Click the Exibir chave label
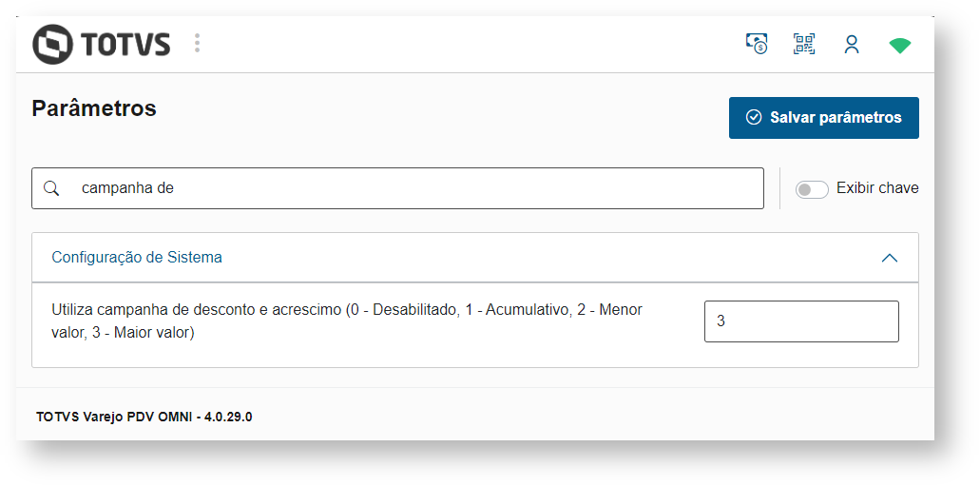Image resolution: width=980 pixels, height=486 pixels. pyautogui.click(x=877, y=188)
